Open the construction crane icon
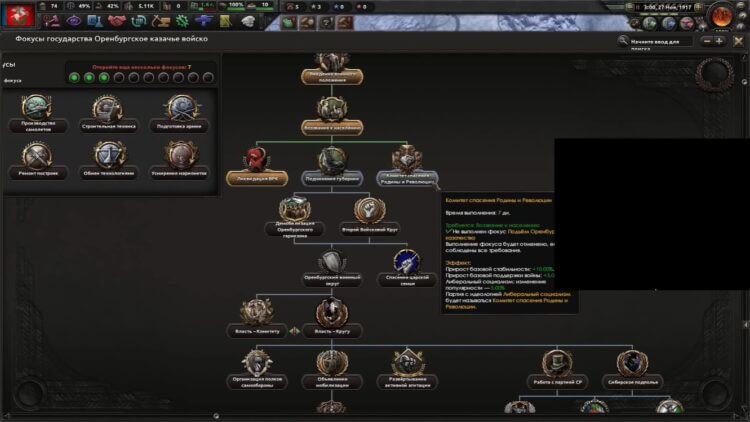The width and height of the screenshot is (750, 422). coord(160,21)
